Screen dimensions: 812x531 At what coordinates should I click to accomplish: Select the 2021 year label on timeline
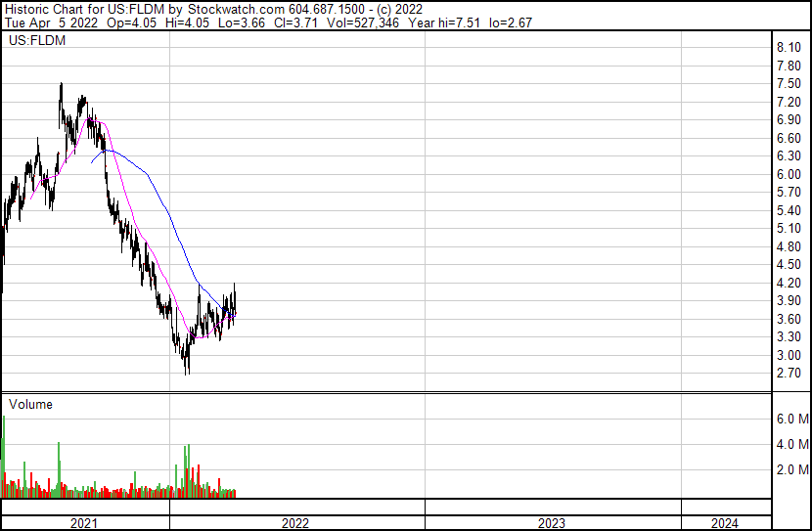click(85, 523)
